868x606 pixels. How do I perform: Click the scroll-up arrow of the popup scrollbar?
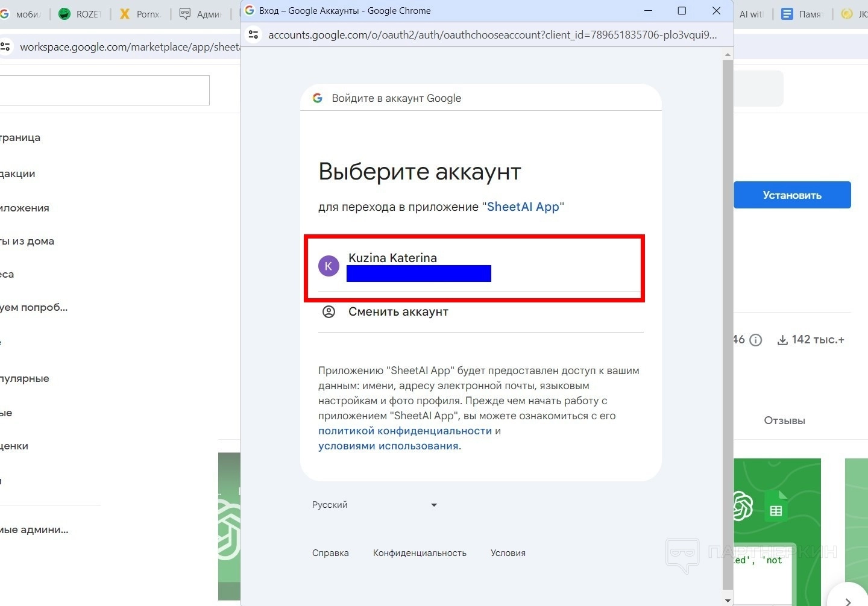[x=728, y=55]
